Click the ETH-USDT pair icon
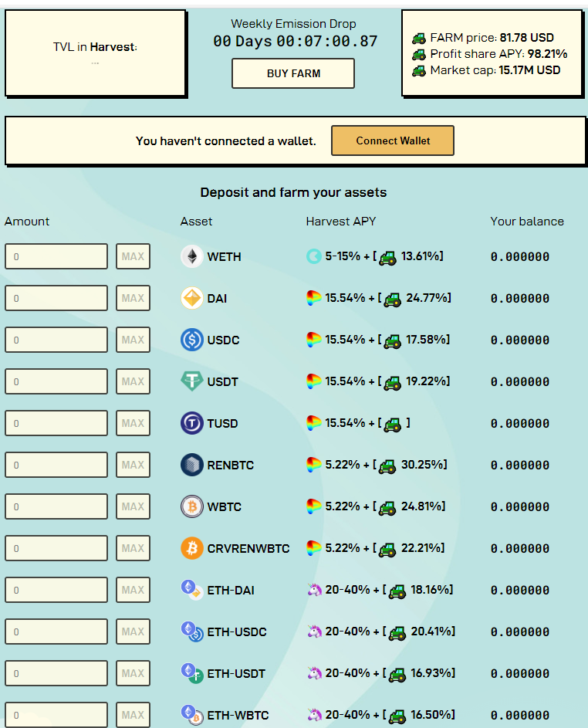This screenshot has width=588, height=728. coord(191,673)
